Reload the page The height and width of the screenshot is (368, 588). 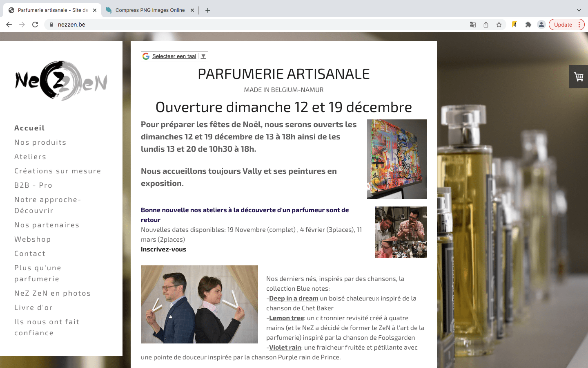pos(35,25)
